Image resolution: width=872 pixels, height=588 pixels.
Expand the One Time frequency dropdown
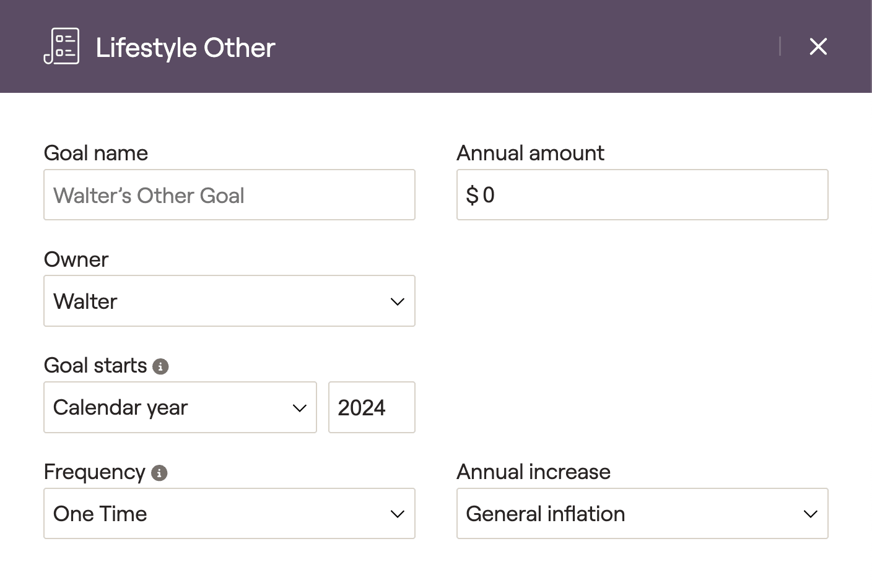[x=229, y=514]
